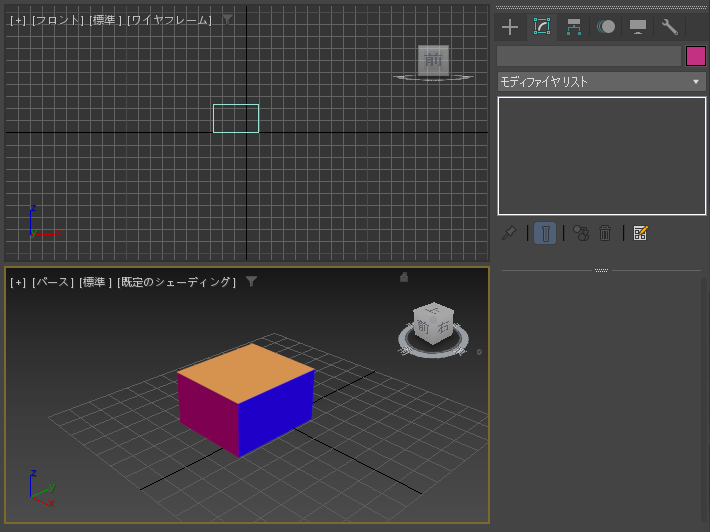Screen dimensions: 710x532
Task: Select the box's blue side face
Action: click(x=276, y=413)
